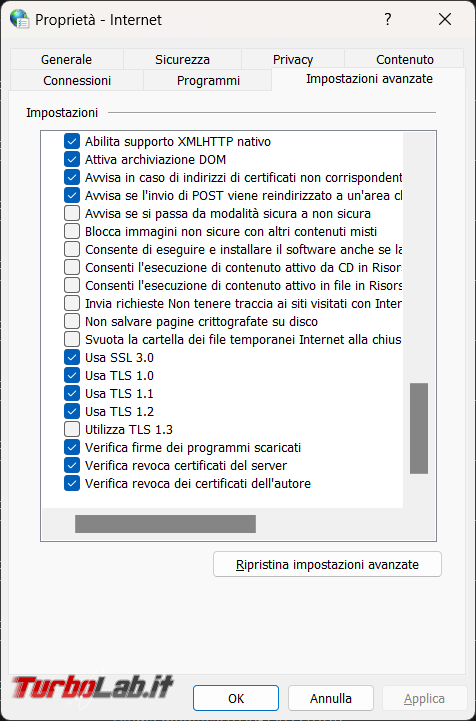Switch to the Sicurezza tab

(x=182, y=59)
